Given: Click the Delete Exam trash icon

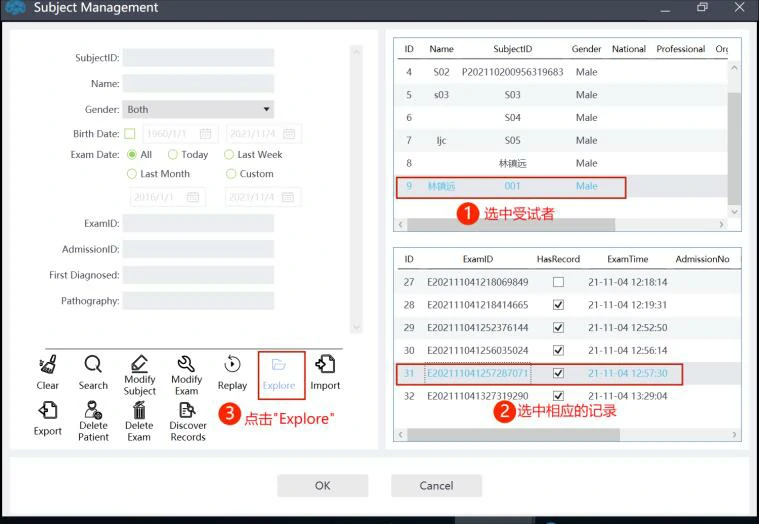Looking at the screenshot, I should click(139, 411).
